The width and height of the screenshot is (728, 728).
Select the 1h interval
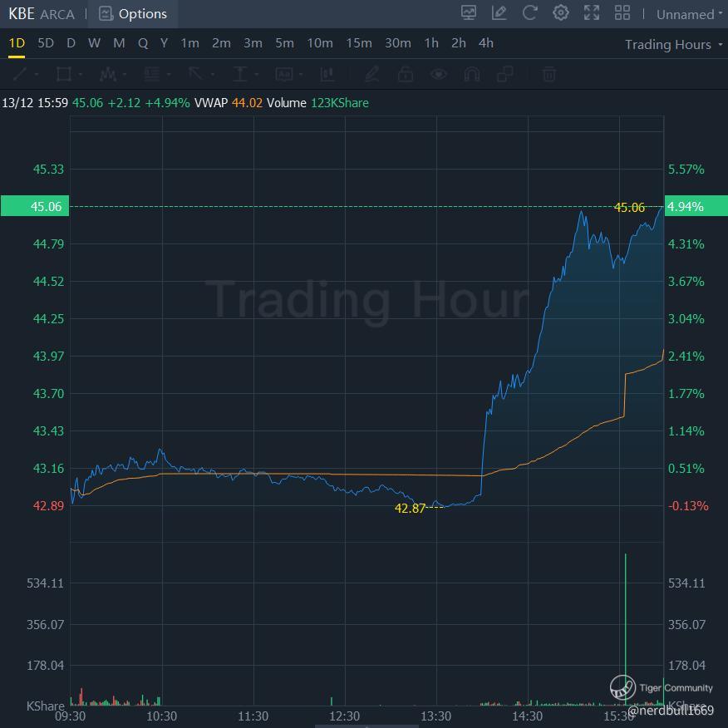pos(431,43)
